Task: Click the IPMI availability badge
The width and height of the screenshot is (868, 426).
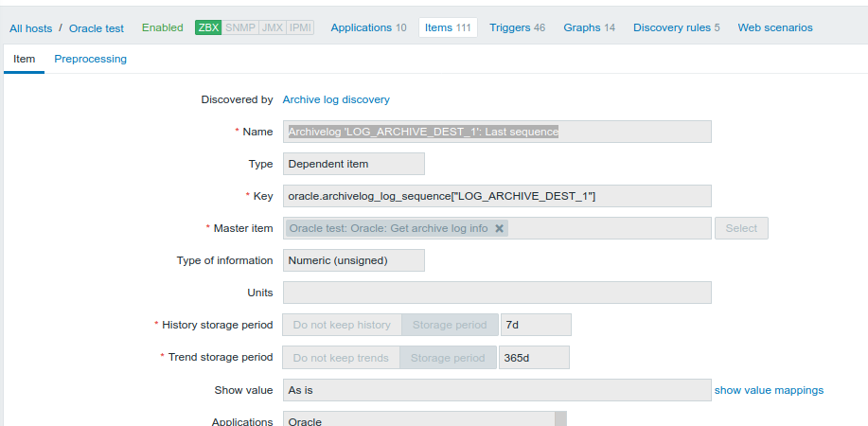Action: (x=301, y=27)
